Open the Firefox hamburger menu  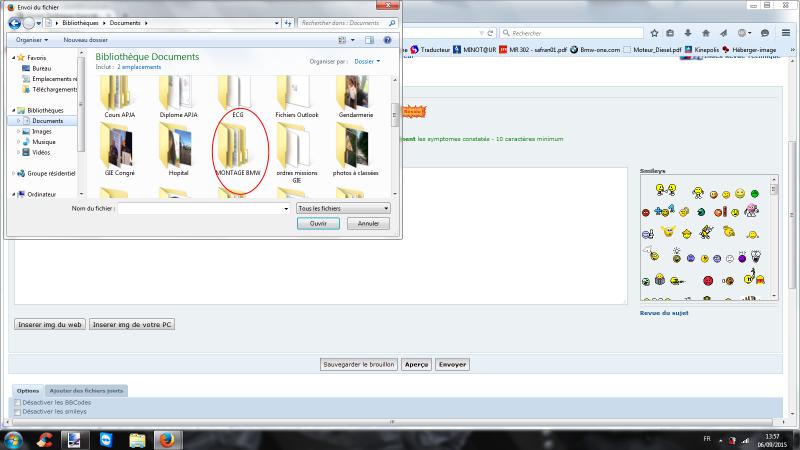784,32
